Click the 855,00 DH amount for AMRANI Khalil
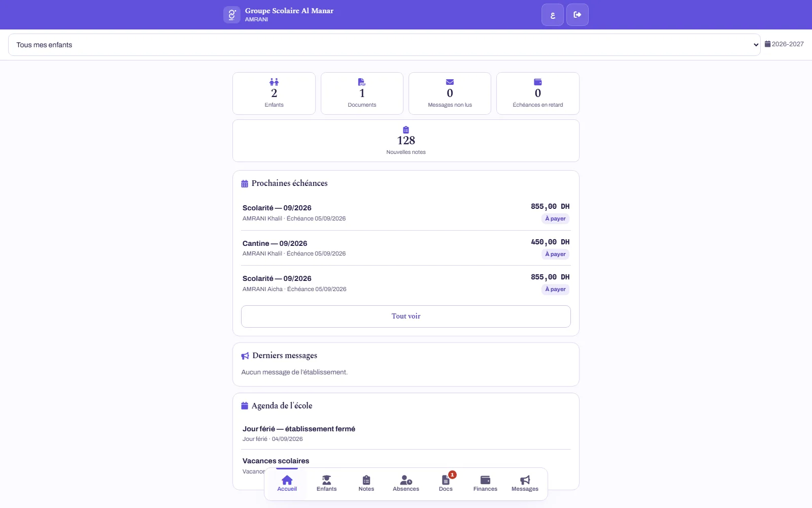The width and height of the screenshot is (812, 508). (x=550, y=206)
